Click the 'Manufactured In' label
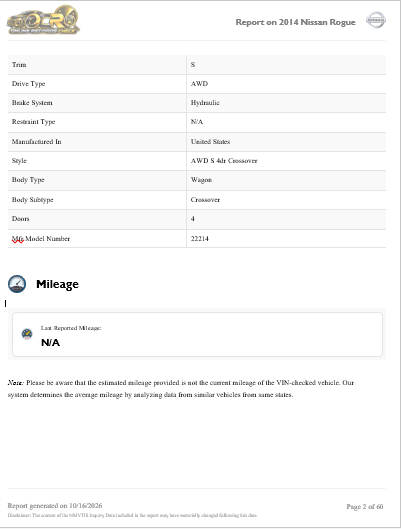 coord(36,142)
